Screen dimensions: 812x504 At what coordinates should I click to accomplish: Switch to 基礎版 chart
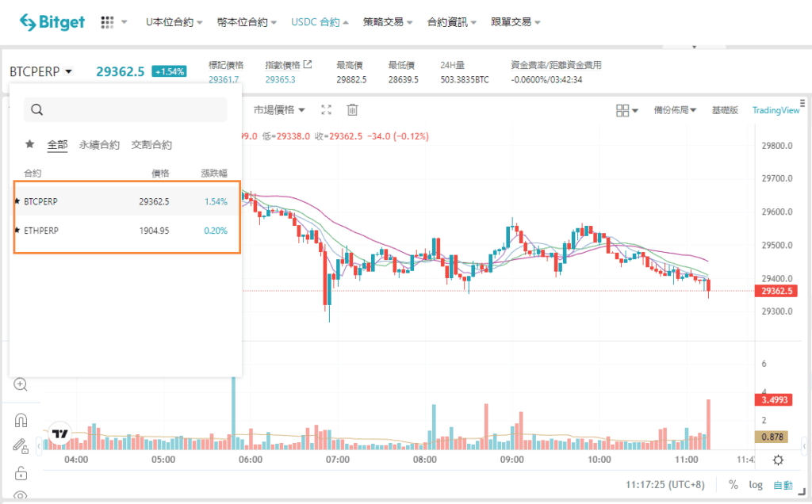click(x=725, y=110)
